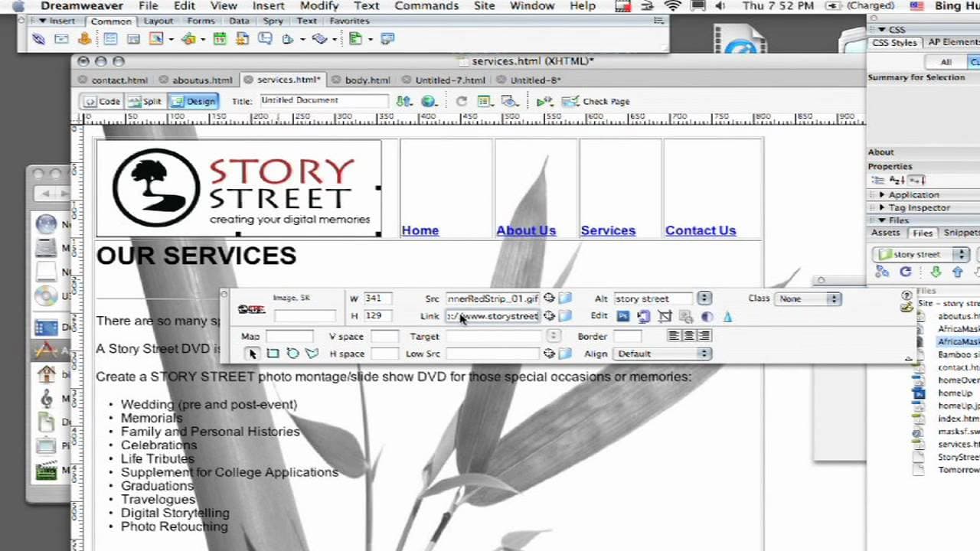Click Connect to remote host icon

coord(882,272)
